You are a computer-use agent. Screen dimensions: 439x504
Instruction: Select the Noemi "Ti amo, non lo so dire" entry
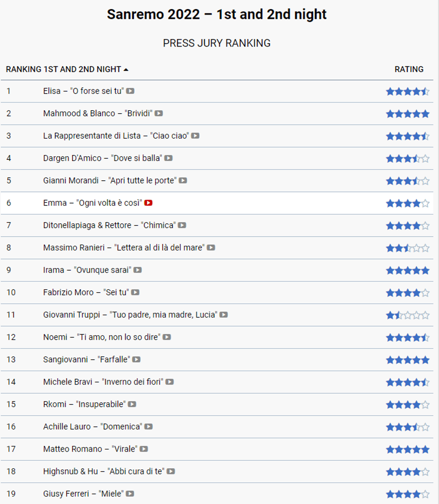coord(101,337)
